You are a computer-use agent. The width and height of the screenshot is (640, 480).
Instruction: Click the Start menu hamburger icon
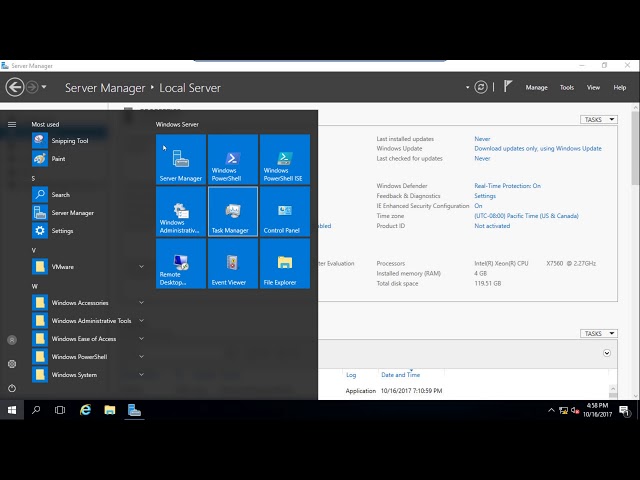(12, 124)
